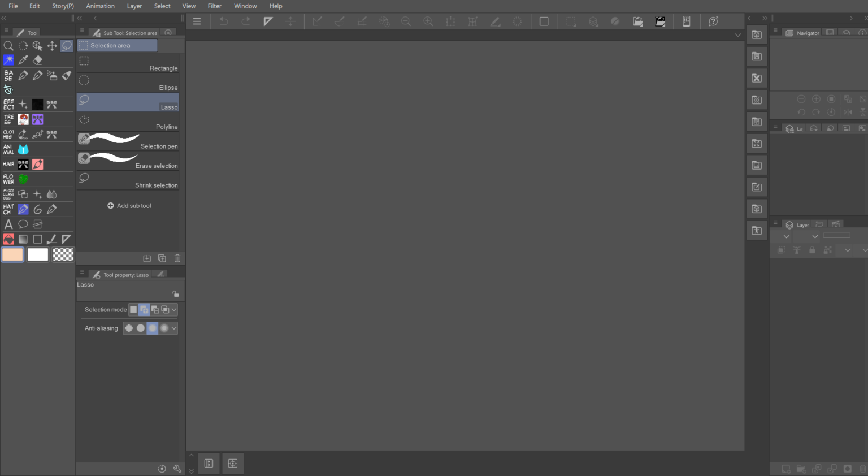Select the Eyedropper tool
Image resolution: width=868 pixels, height=476 pixels.
click(x=23, y=59)
